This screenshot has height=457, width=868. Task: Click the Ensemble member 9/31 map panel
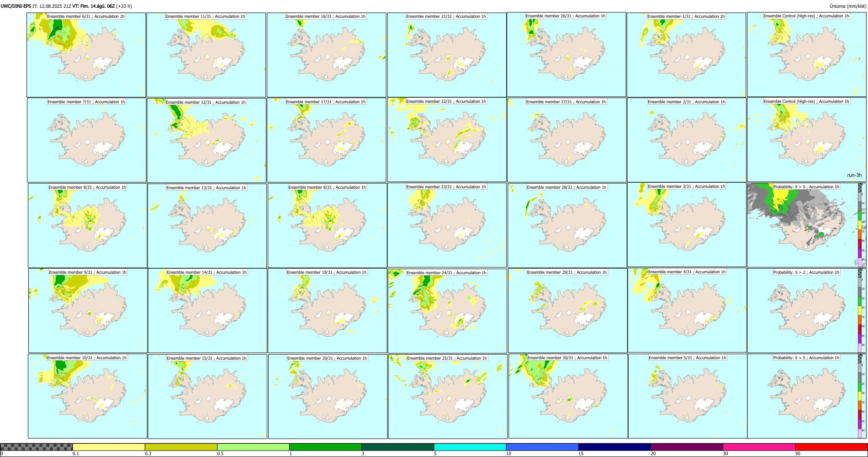(88, 310)
